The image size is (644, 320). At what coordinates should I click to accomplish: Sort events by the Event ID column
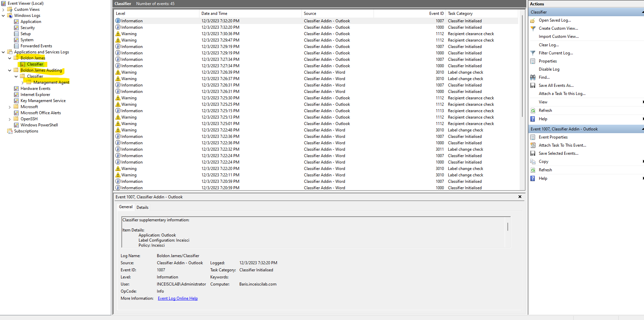click(436, 14)
